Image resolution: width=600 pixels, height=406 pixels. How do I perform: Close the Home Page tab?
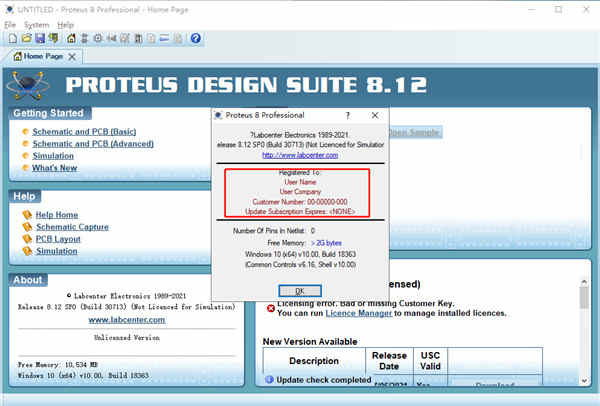(72, 57)
